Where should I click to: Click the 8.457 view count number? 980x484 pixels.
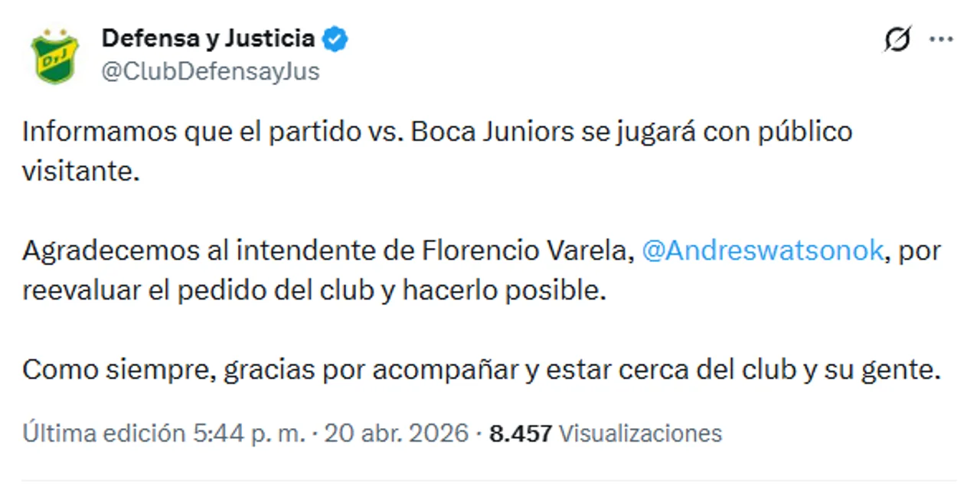point(521,433)
